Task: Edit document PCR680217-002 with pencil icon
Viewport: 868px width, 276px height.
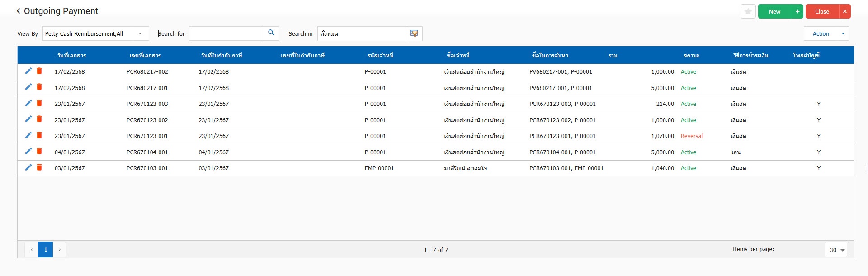Action: click(28, 71)
